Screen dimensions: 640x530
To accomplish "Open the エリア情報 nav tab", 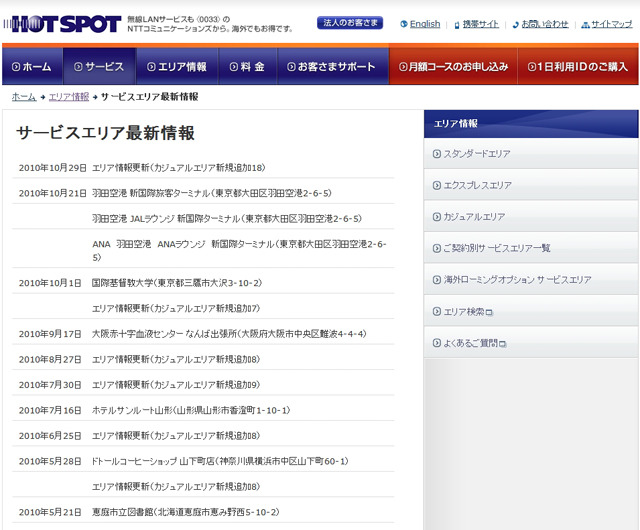I will click(x=177, y=66).
